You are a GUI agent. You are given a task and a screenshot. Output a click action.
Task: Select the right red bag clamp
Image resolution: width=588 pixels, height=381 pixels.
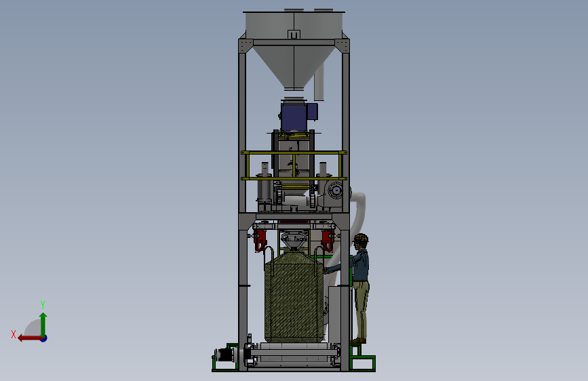328,240
